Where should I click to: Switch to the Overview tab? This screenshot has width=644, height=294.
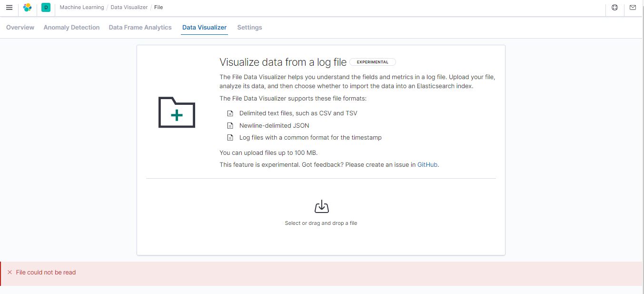point(20,27)
